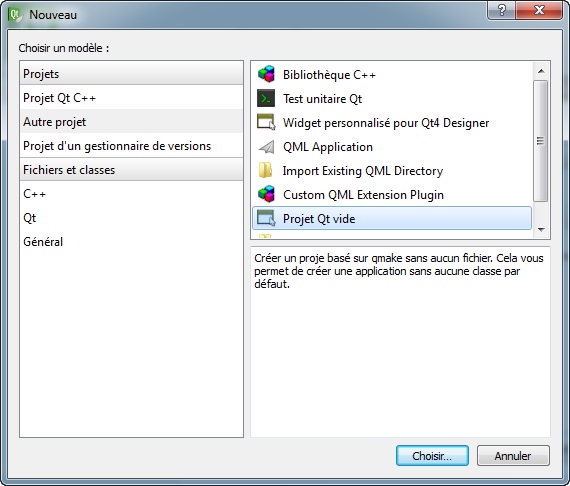Close the Nouveau dialog
Viewport: 570px width, 486px height.
539,10
